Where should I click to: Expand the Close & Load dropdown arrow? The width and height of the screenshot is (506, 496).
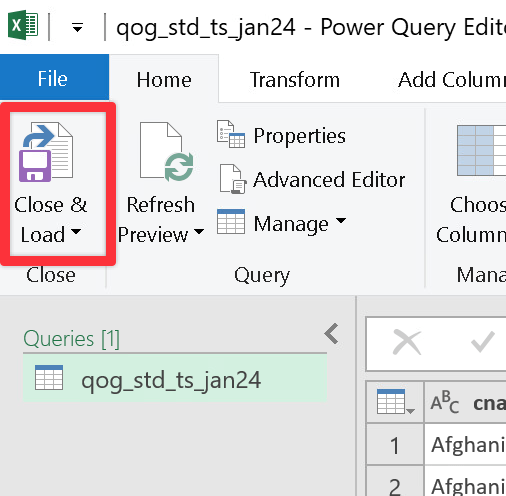point(76,231)
